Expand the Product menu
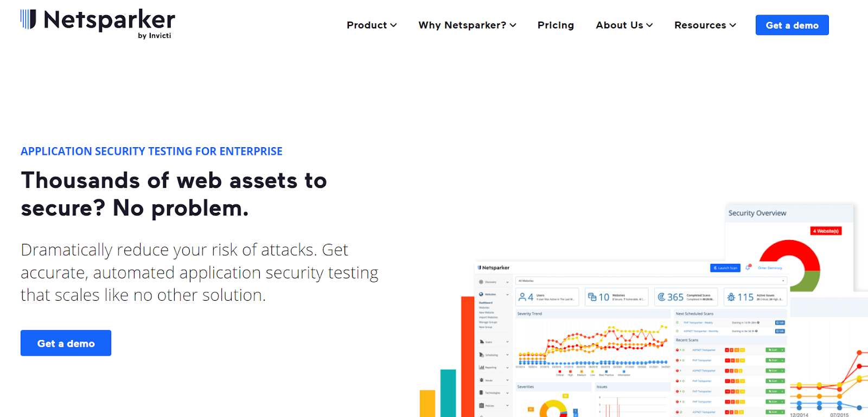 372,25
